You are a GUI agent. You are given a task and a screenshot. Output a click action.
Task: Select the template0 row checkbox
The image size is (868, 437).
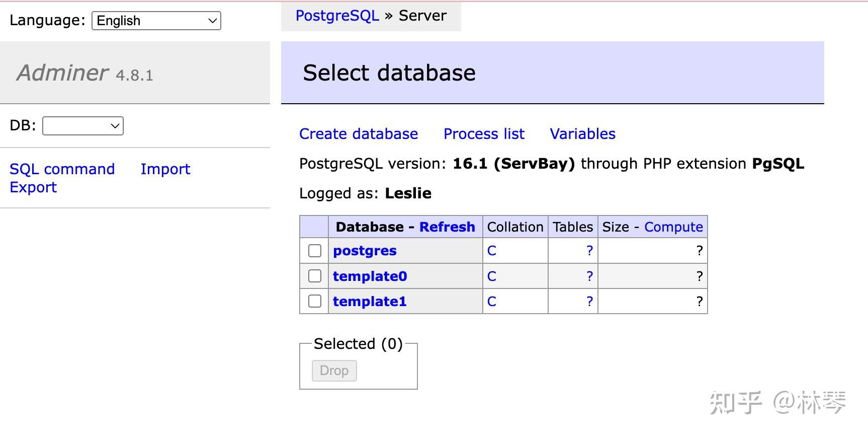point(315,276)
